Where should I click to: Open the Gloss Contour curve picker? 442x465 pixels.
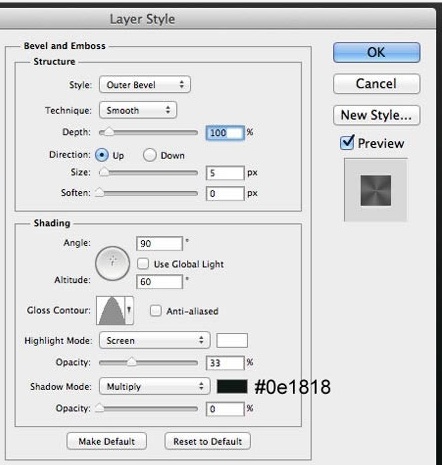click(110, 311)
